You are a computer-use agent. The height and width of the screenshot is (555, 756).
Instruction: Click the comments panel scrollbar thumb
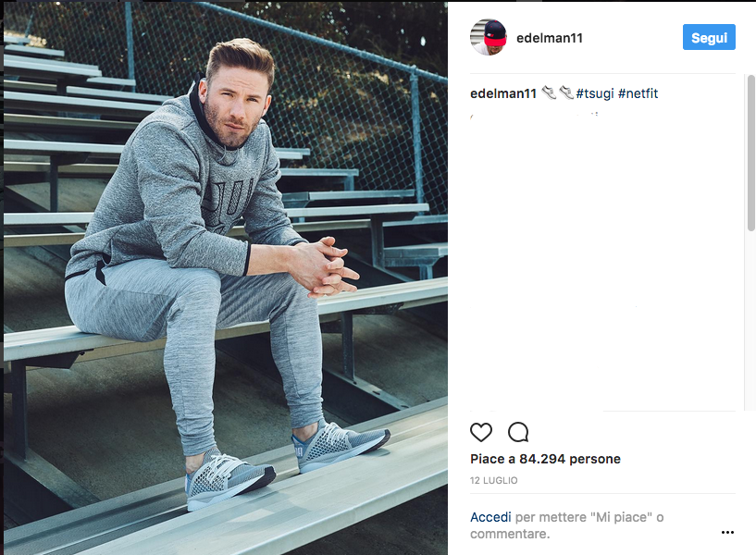tap(750, 153)
